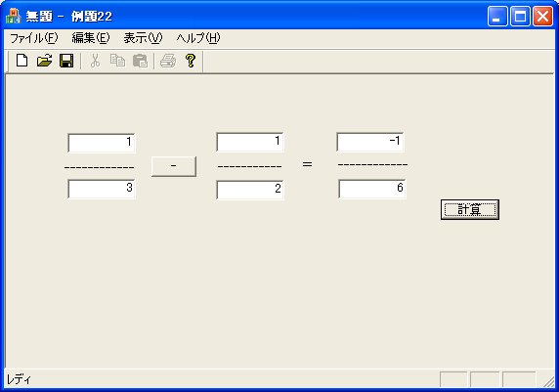Copy using the duplicate pages icon
This screenshot has width=559, height=392.
coord(117,61)
